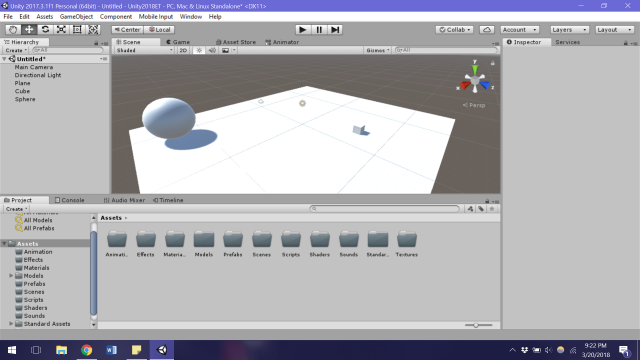Select the Scale tool
Viewport: 640px width, 360px height.
61,30
